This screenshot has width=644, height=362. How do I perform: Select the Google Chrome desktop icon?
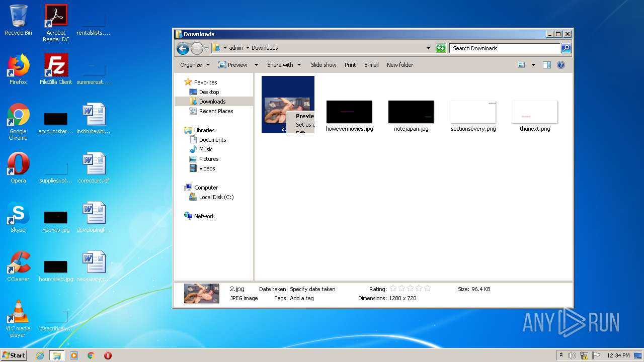(18, 122)
